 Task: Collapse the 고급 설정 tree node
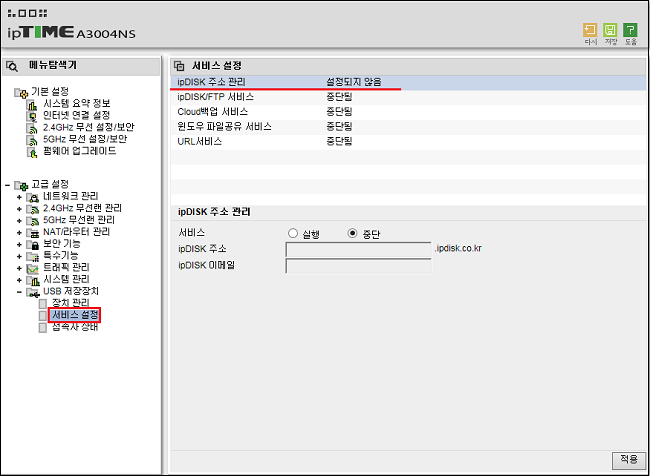(x=7, y=185)
